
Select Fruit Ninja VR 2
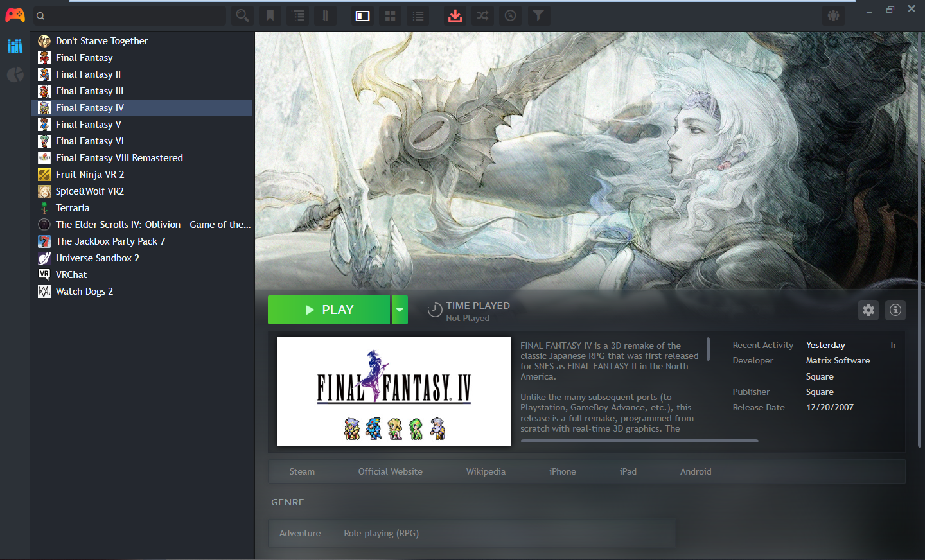click(142, 175)
